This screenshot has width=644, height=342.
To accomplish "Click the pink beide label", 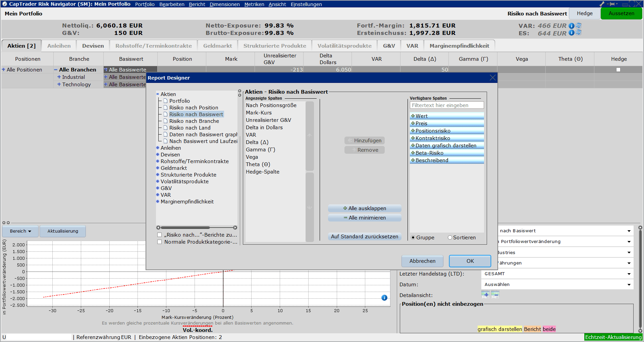I will [549, 329].
